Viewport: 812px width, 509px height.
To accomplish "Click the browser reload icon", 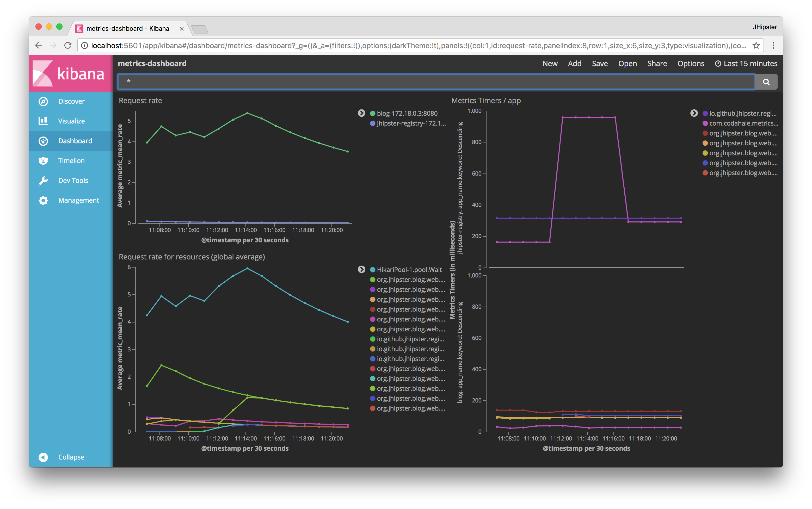I will tap(68, 45).
